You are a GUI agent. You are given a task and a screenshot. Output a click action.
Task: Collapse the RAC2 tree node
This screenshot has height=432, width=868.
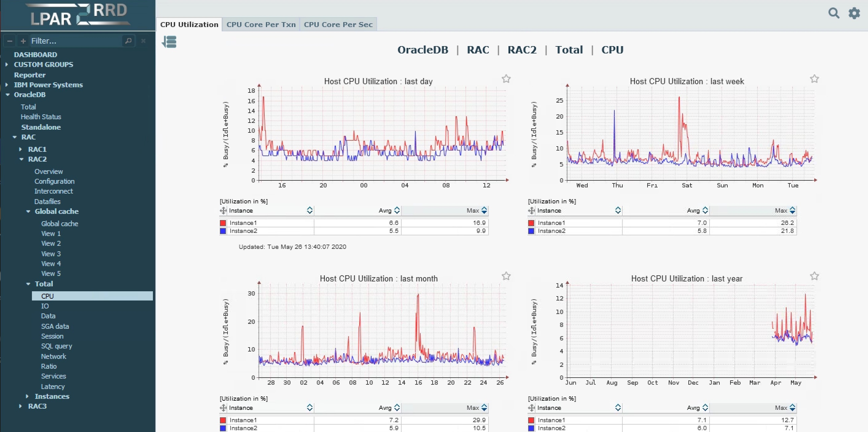[x=21, y=159]
